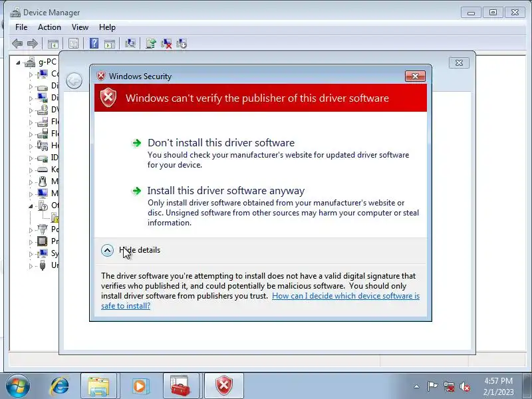Open muted volume tray icon
The width and height of the screenshot is (532, 399).
point(464,386)
